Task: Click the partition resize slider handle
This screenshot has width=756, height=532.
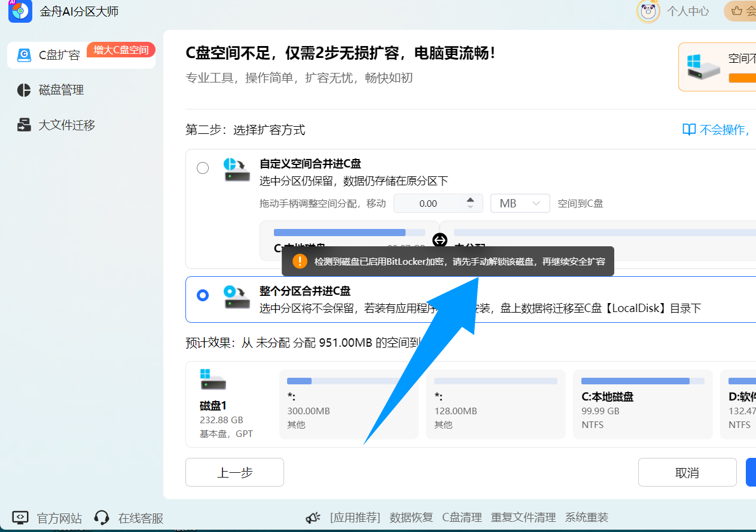Action: tap(440, 240)
